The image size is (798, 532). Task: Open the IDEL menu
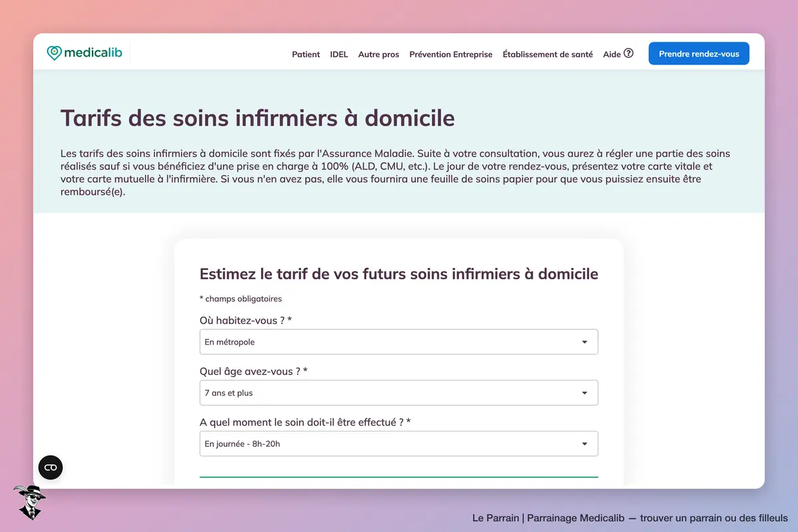[x=339, y=55]
